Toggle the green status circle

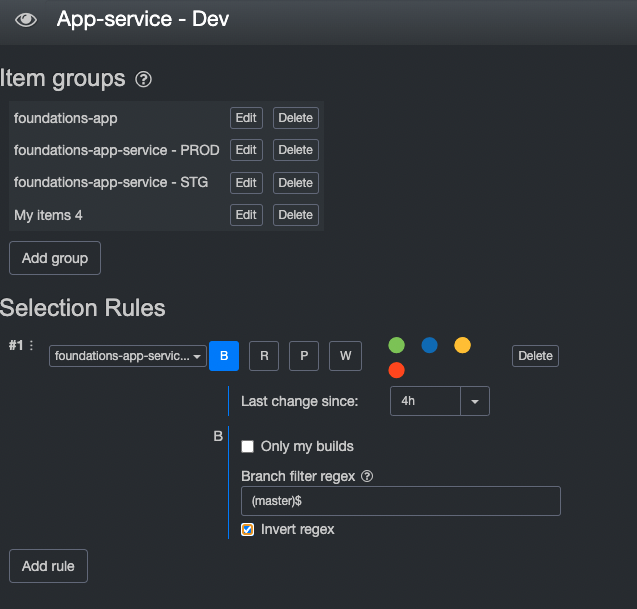[397, 345]
